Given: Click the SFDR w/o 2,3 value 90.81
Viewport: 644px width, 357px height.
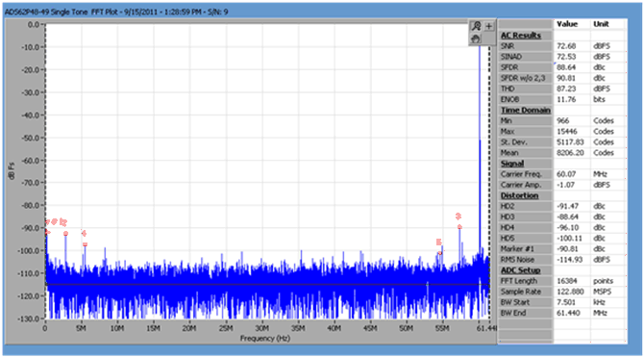Looking at the screenshot, I should click(566, 78).
